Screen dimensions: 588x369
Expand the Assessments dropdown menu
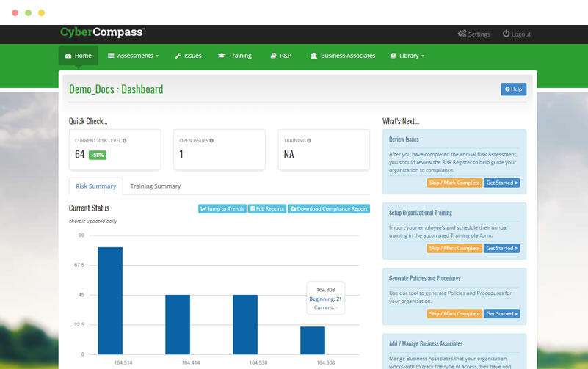point(133,56)
